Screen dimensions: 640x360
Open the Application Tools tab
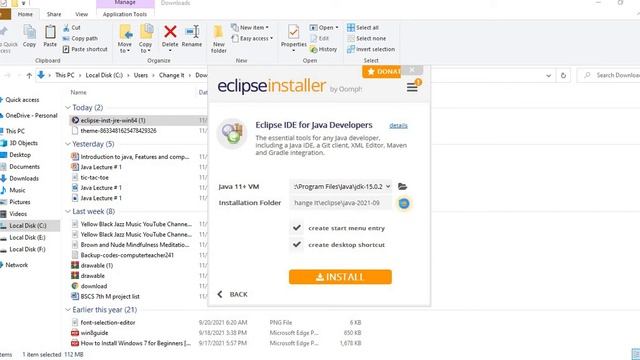click(x=125, y=14)
